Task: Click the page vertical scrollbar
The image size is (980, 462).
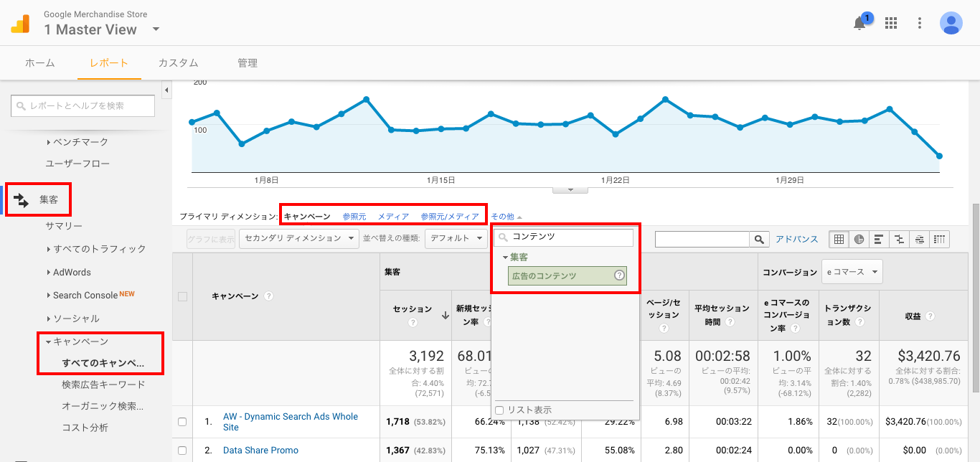Action: click(975, 298)
